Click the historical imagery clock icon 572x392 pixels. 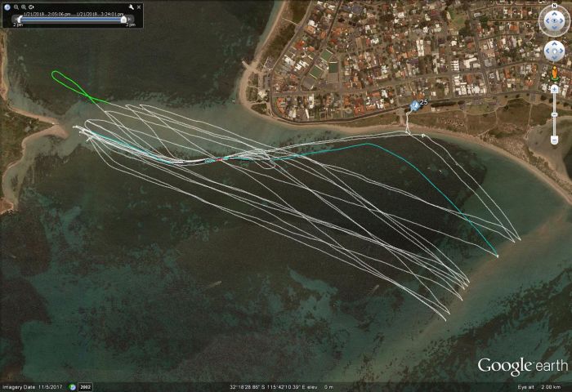pos(73,386)
